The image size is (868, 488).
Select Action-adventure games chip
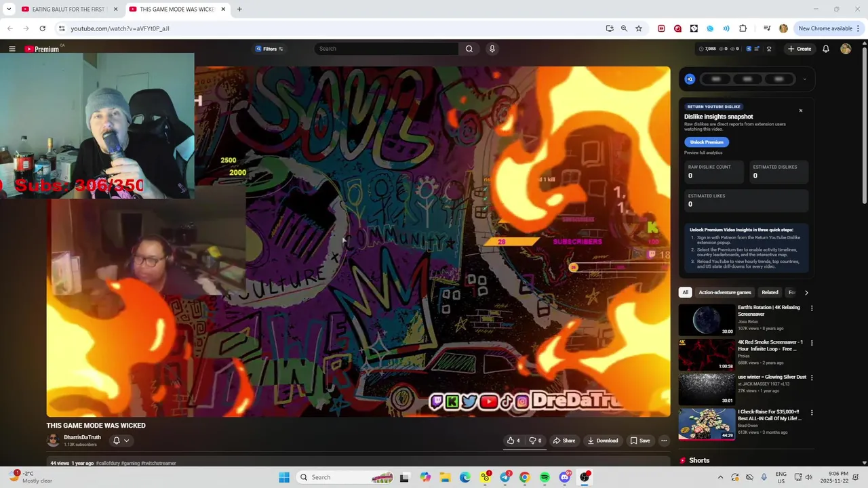click(725, 292)
